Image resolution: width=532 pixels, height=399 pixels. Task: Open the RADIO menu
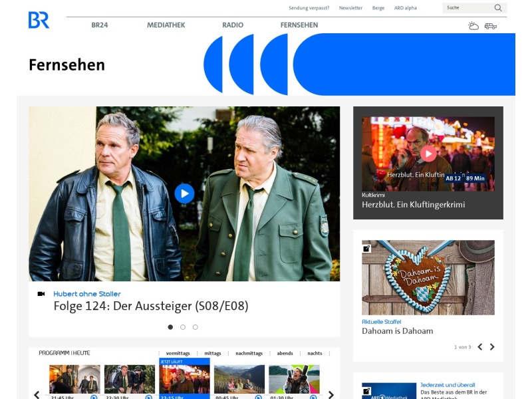233,25
